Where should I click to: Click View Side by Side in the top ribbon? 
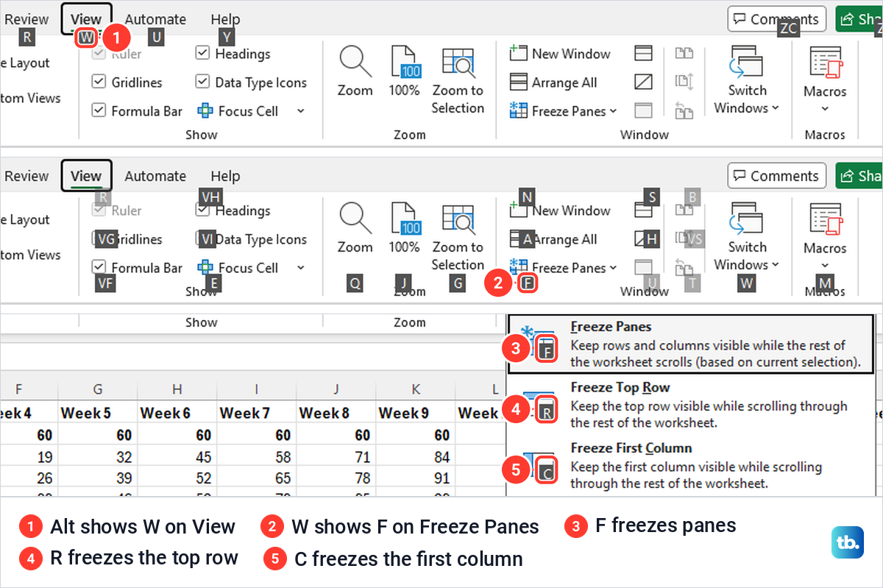[x=684, y=53]
